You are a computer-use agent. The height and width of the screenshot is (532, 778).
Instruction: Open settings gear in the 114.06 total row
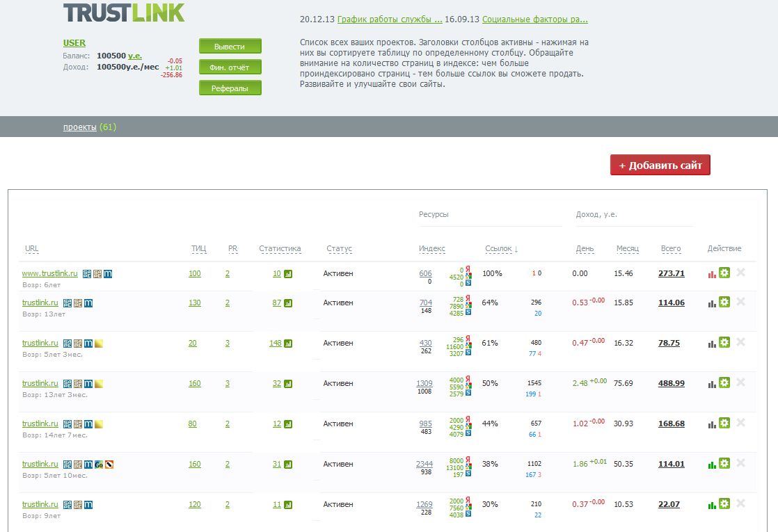pyautogui.click(x=724, y=302)
